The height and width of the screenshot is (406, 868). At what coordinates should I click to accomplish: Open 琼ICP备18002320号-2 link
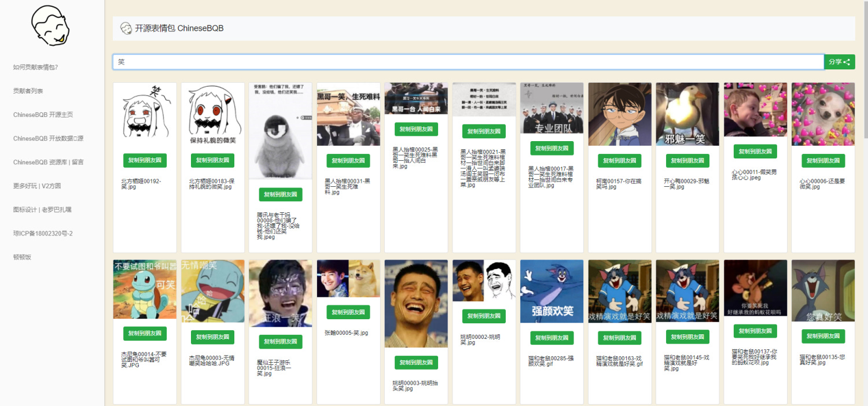(43, 233)
